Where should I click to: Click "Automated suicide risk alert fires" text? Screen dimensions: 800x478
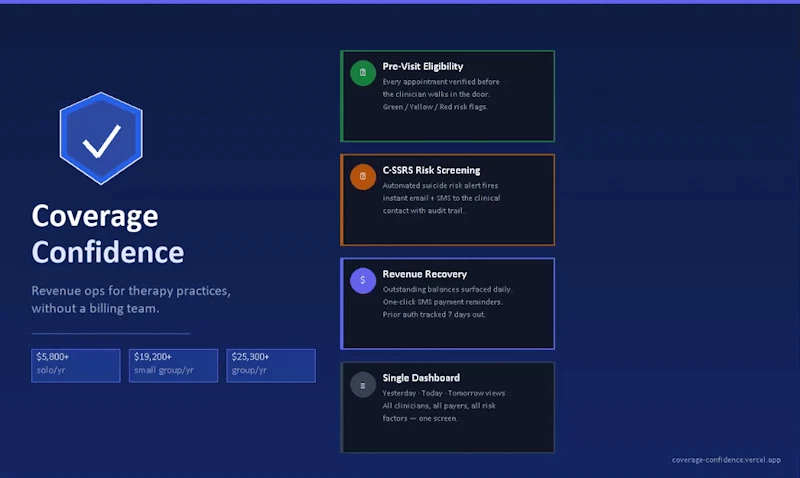(x=440, y=185)
